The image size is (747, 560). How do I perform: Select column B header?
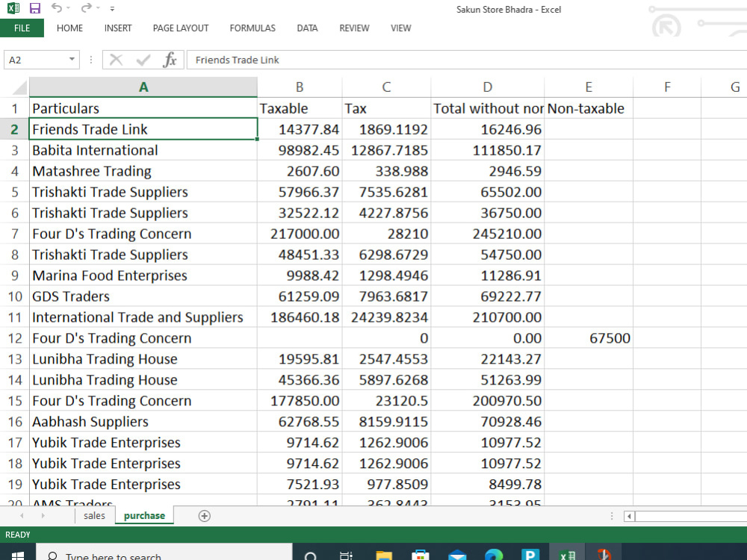[300, 87]
